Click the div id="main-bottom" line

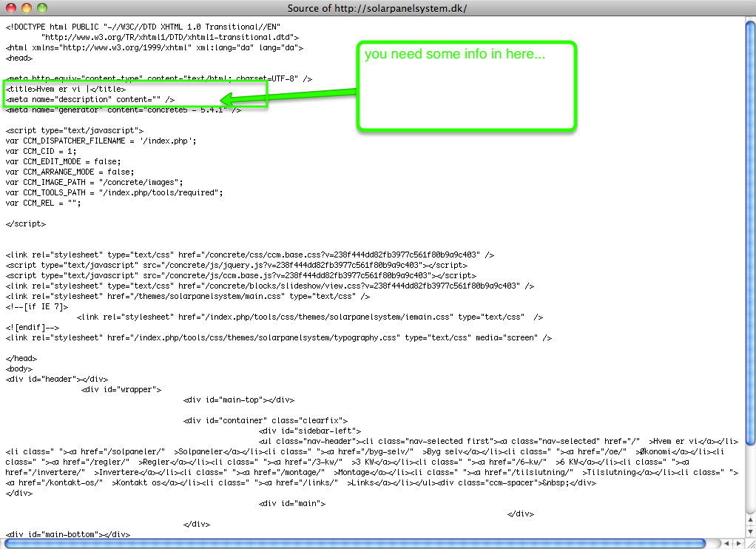(x=68, y=534)
